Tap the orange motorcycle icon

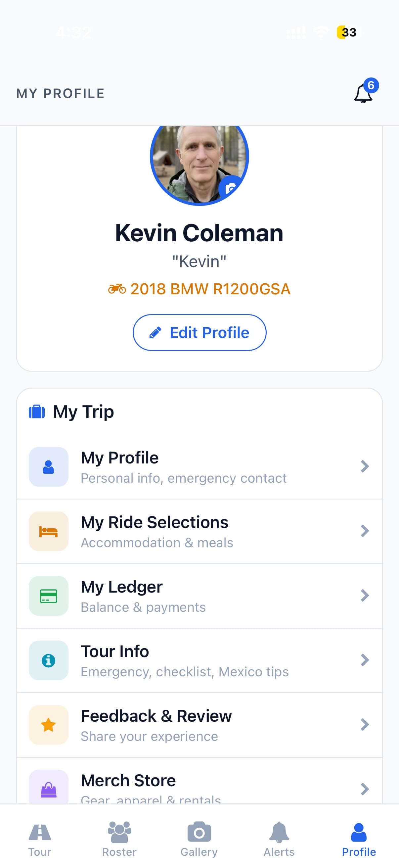point(117,289)
